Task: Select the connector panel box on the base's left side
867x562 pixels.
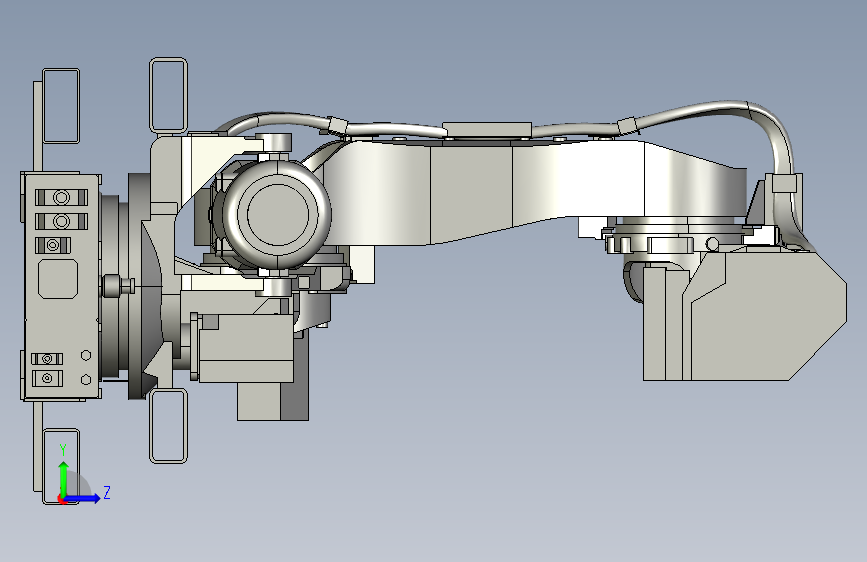Action: pos(61,286)
